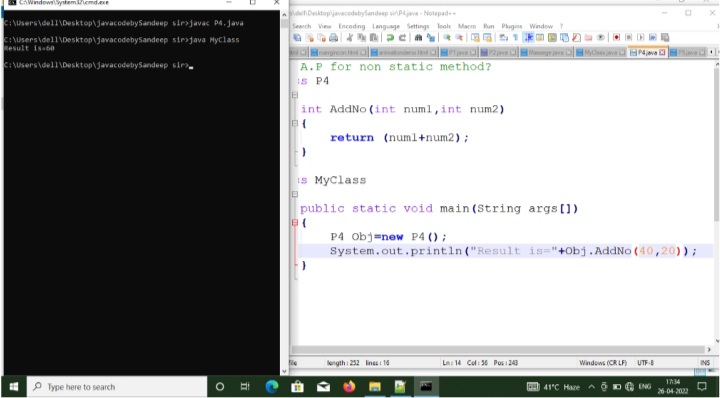Click the taskbar search box
The width and height of the screenshot is (720, 398).
117,387
